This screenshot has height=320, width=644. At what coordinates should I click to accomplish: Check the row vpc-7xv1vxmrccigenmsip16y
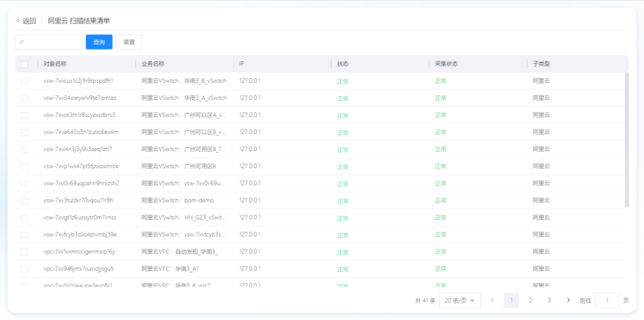click(24, 252)
